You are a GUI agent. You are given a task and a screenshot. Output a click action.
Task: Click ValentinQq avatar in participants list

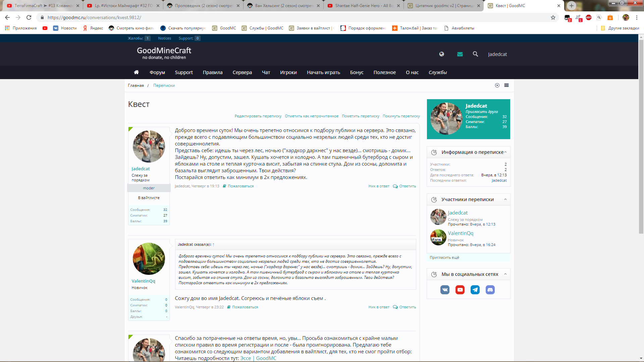[438, 237]
